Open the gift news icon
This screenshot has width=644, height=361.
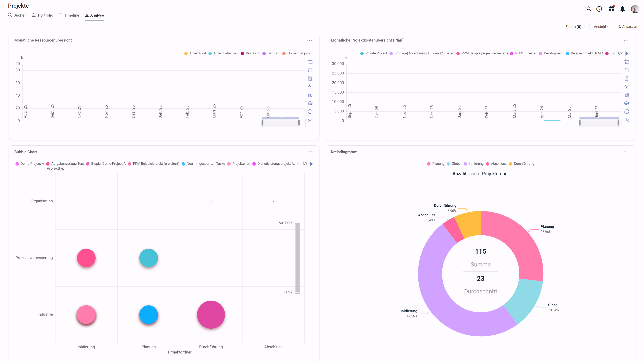point(611,9)
